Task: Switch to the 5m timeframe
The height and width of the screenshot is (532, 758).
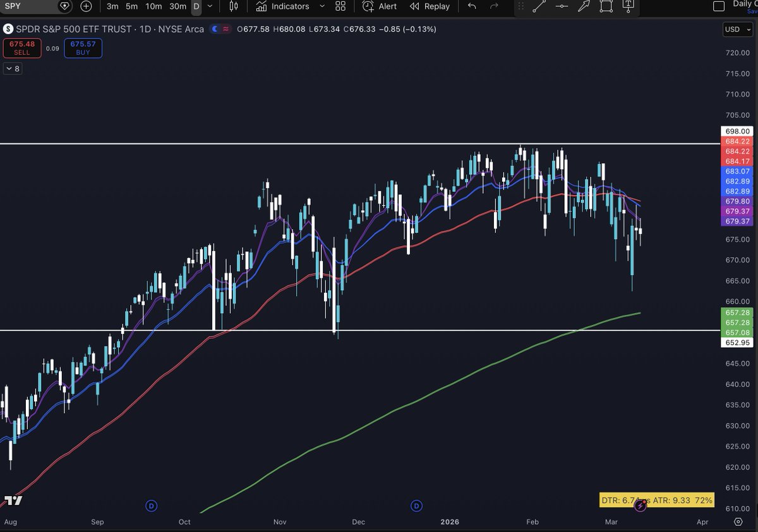Action: click(x=131, y=6)
